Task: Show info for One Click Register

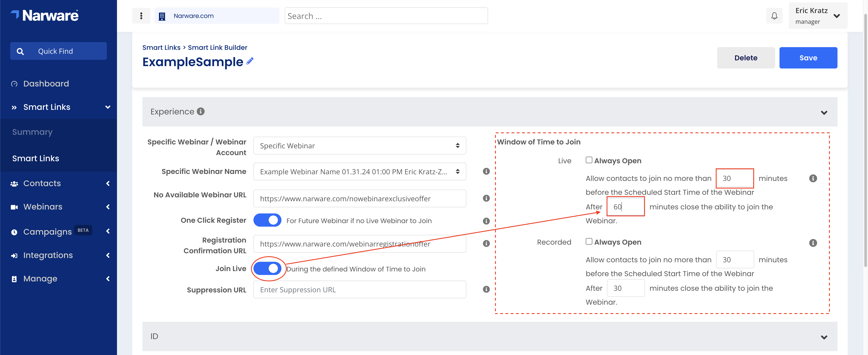Action: point(486,221)
